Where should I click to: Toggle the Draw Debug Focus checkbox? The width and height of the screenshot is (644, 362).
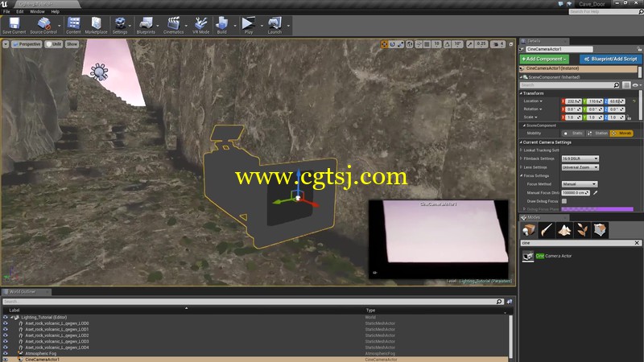564,201
